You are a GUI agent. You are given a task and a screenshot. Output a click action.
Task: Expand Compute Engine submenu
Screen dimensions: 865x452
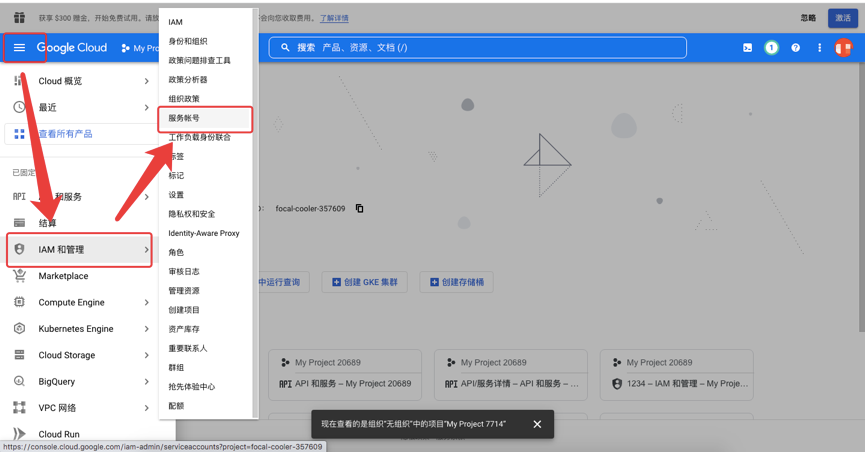click(x=146, y=302)
